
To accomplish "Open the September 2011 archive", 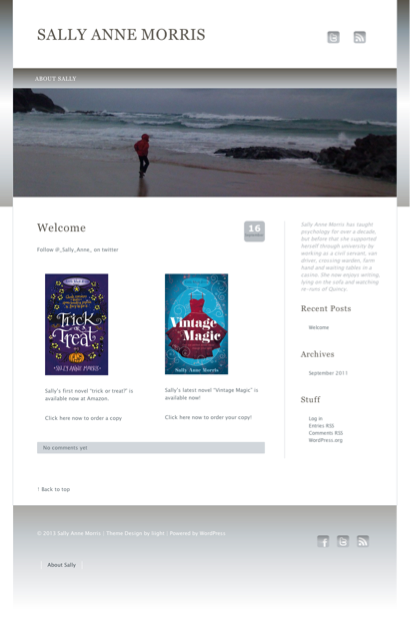I will pos(328,373).
